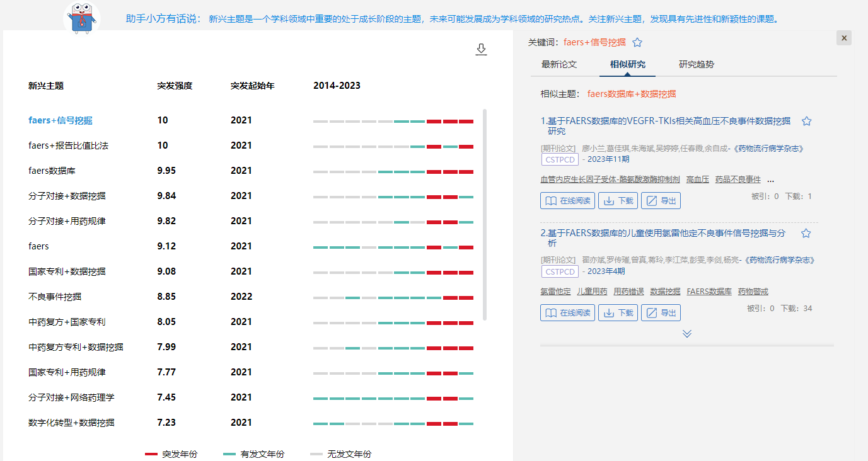Viewport: 868px width, 461px height.
Task: Click 导出 on the second paper
Action: tap(661, 312)
